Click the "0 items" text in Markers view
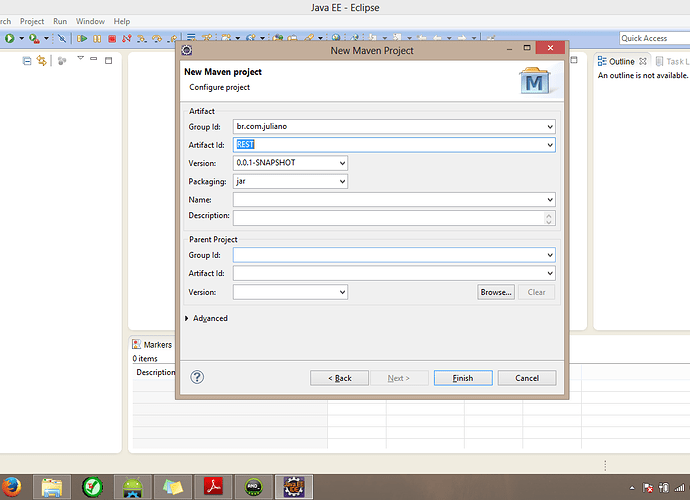 (x=145, y=359)
